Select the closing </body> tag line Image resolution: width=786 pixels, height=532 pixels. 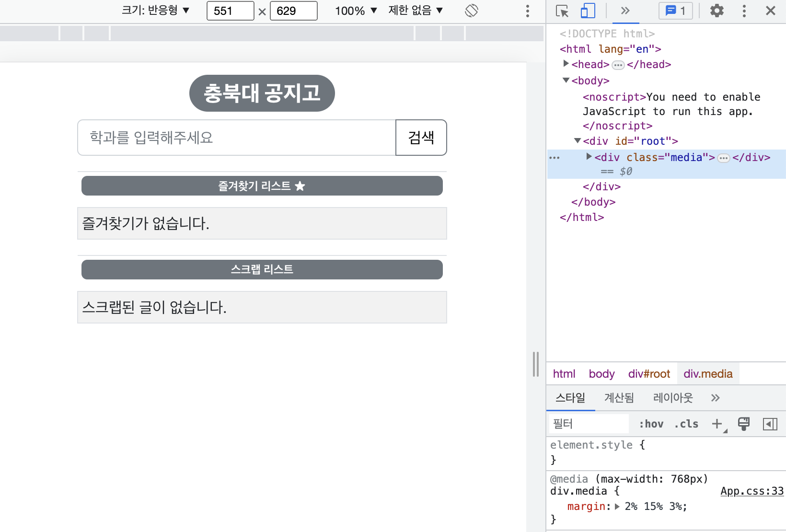click(593, 202)
